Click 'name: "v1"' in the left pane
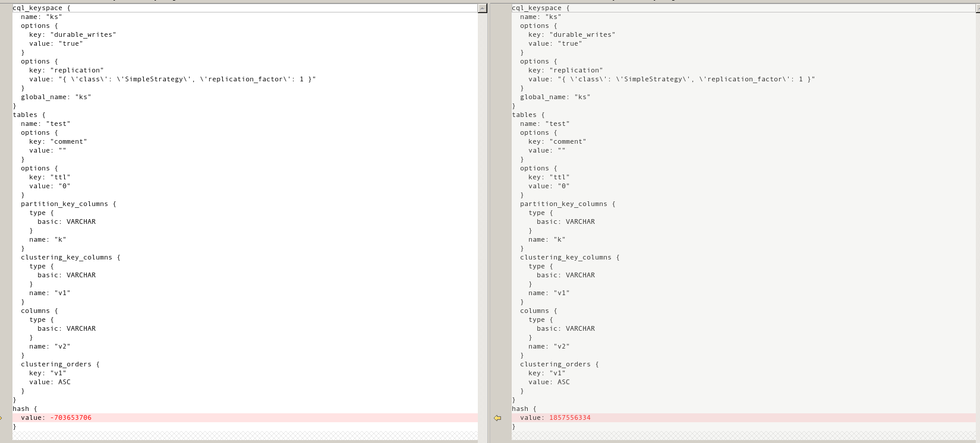980x443 pixels. coord(49,293)
